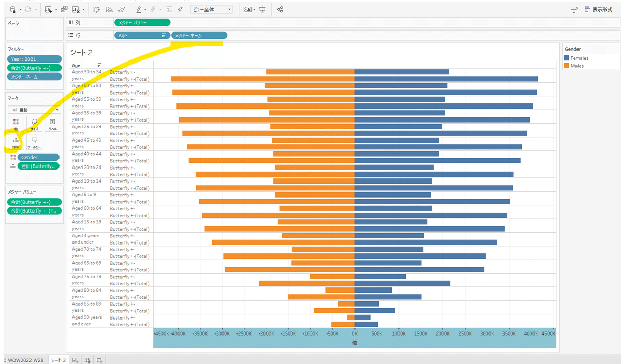Click the fix axes pin icon
This screenshot has height=364, width=621.
tap(180, 9)
